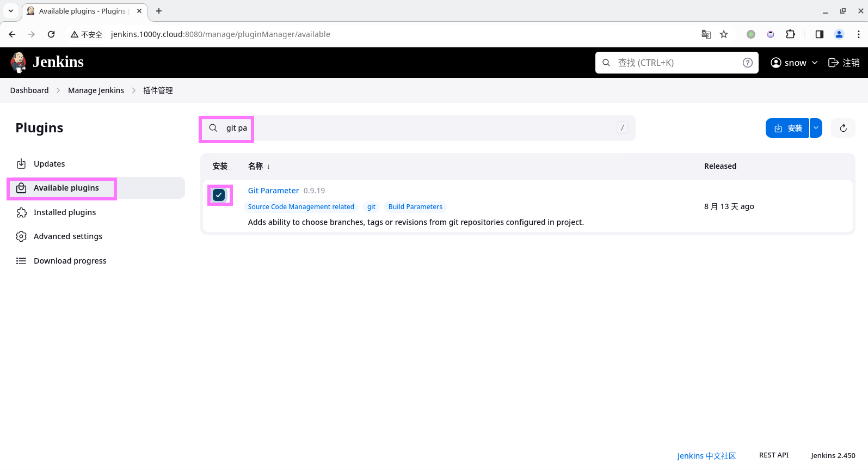Filter by Build Parameters tag
This screenshot has height=470, width=868.
pos(415,207)
